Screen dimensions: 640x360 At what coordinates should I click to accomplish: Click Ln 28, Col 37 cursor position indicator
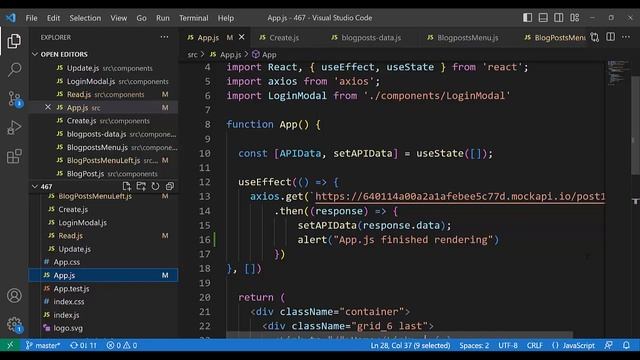point(410,345)
